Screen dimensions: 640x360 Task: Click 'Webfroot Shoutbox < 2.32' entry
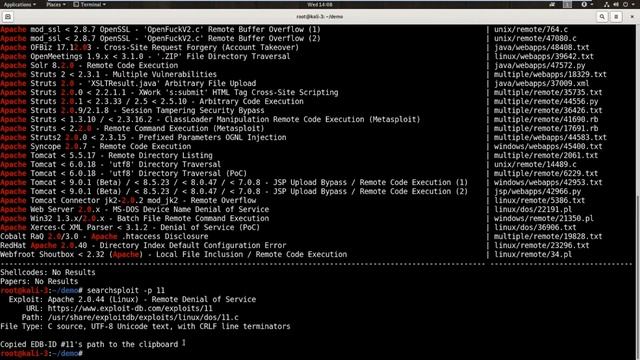[173, 254]
